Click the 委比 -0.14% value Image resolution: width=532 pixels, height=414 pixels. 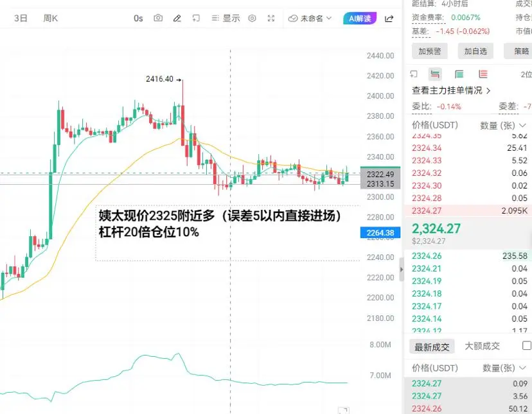pos(448,107)
